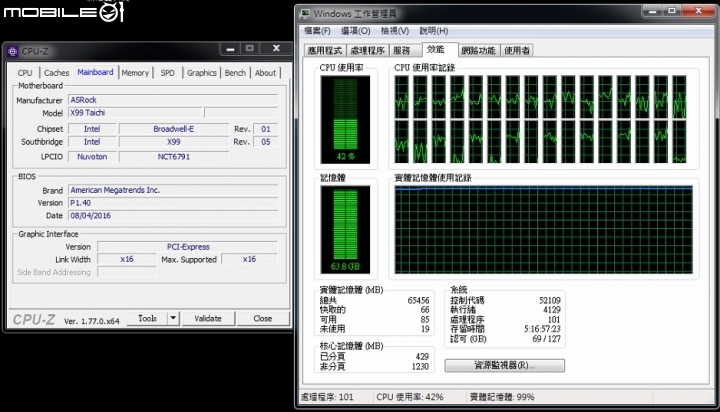720x412 pixels.
Task: Click the BIOS date 08/04/2016 field
Action: tap(173, 215)
